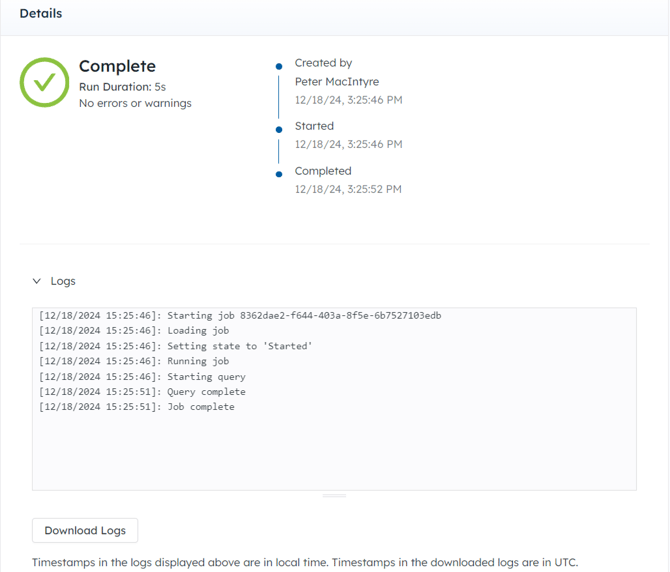Click the Logs section label
670x572 pixels.
[63, 281]
